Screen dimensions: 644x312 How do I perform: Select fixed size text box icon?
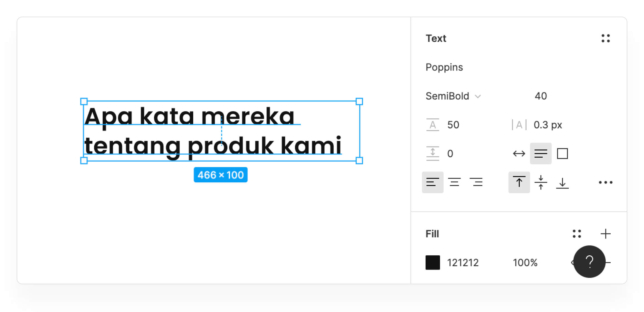[562, 154]
